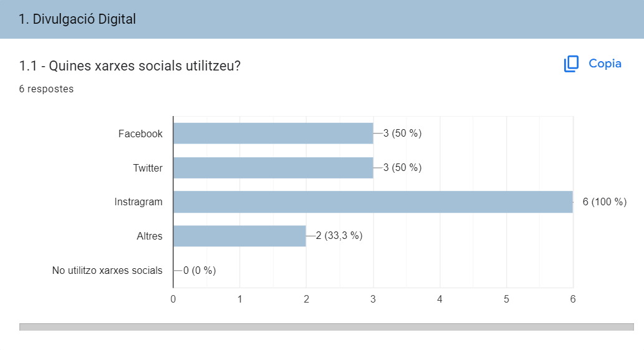The width and height of the screenshot is (644, 350).
Task: Click the "1. Divulgació Digital" section header
Action: [77, 19]
